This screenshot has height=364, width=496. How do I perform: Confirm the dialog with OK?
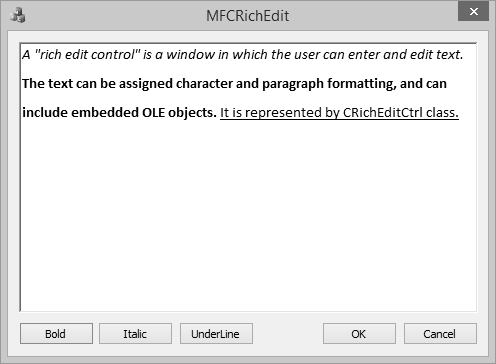point(359,333)
